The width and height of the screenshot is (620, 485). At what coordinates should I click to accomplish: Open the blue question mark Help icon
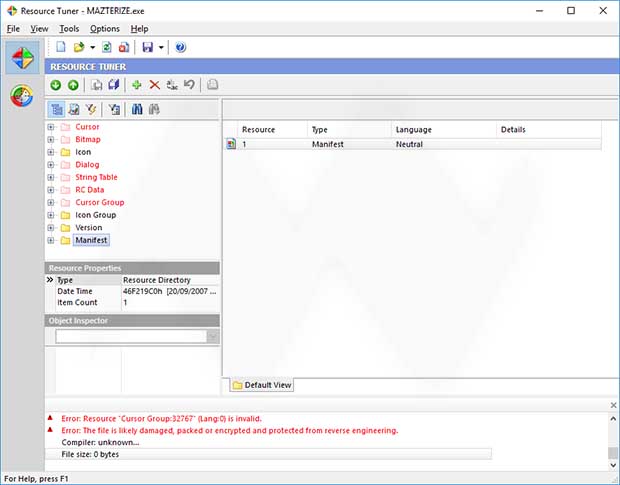point(180,47)
